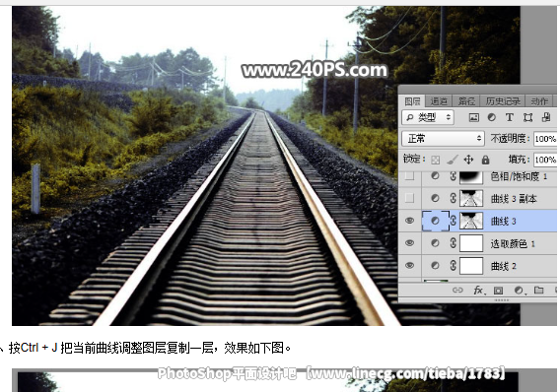Click the 填充 label

[519, 160]
